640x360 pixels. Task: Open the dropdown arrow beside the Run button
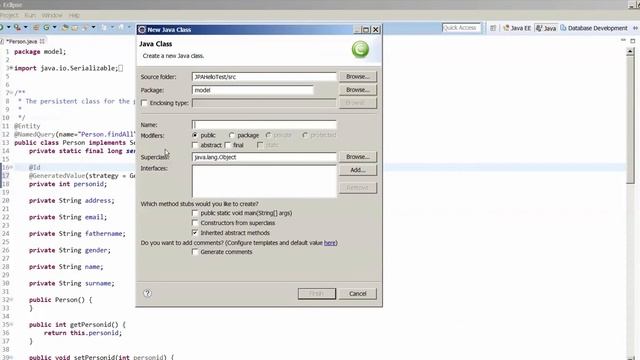pyautogui.click(x=8, y=28)
